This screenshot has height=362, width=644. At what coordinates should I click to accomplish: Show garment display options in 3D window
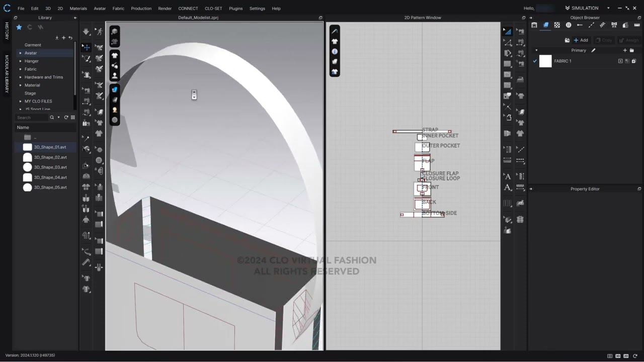(115, 55)
